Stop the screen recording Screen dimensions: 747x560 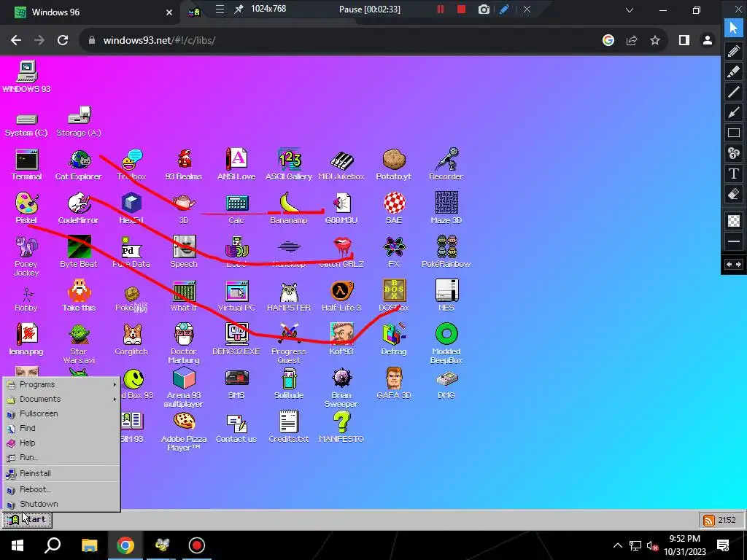[461, 9]
